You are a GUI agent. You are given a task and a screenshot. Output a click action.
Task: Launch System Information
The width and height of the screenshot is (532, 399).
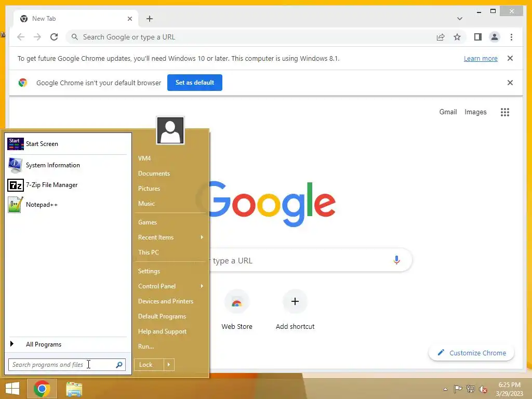(67, 165)
